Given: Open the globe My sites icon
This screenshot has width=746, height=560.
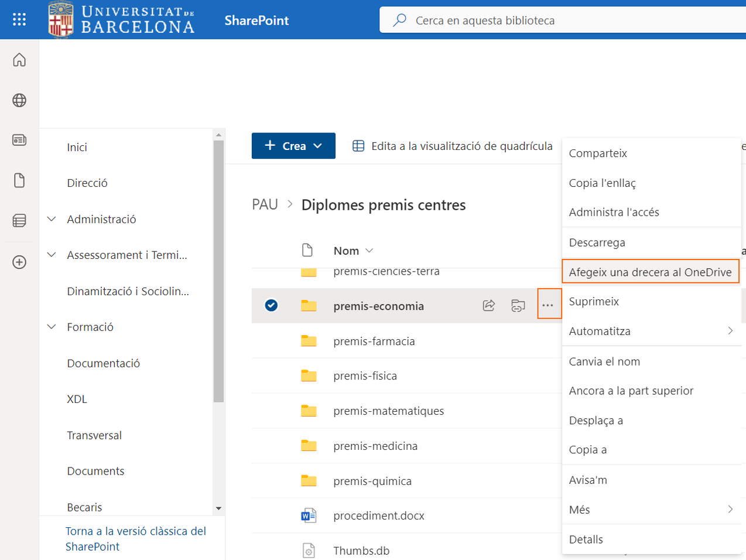Looking at the screenshot, I should click(19, 100).
